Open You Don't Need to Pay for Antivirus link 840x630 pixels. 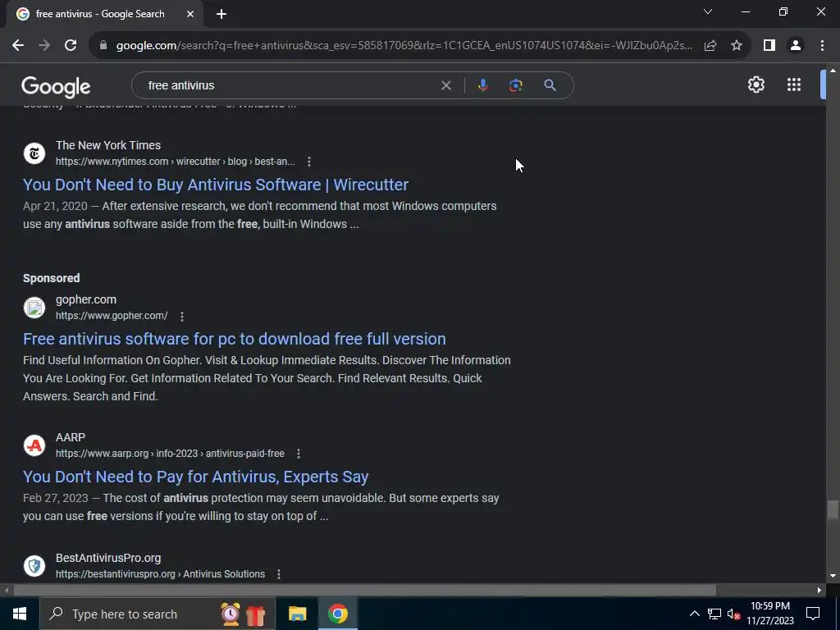(195, 477)
